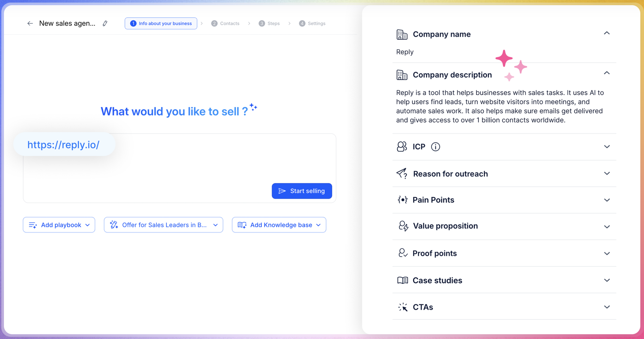Select the Company name building icon
This screenshot has width=644, height=339.
coord(402,34)
